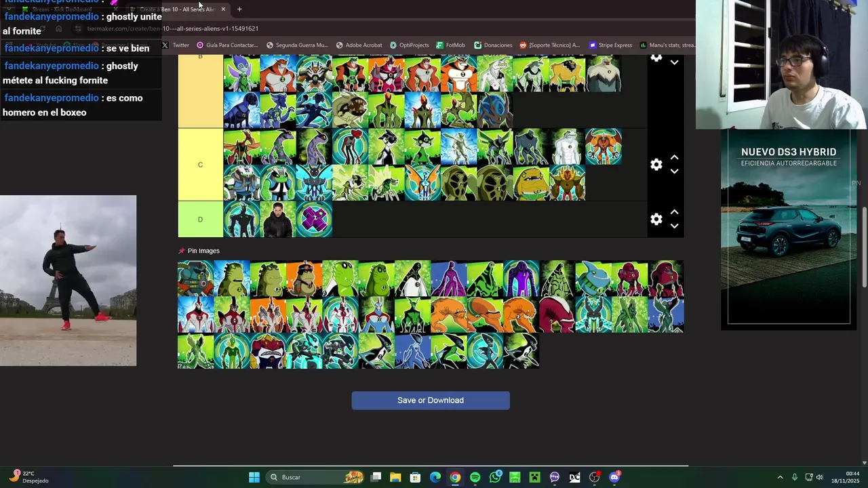Open the clock showing 00:44
Viewport: 868px width, 488px height.
[x=845, y=477]
